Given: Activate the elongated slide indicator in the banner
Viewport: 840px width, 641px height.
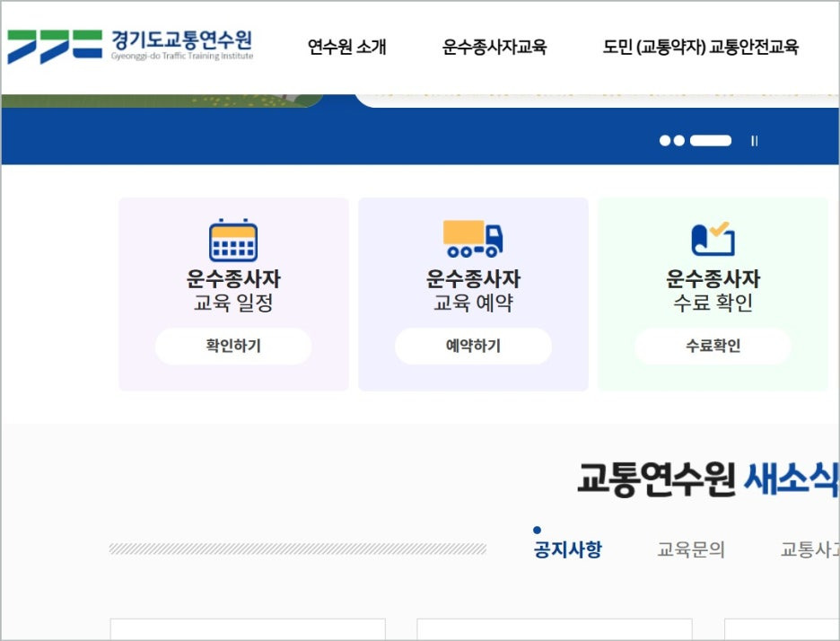Looking at the screenshot, I should pyautogui.click(x=710, y=141).
